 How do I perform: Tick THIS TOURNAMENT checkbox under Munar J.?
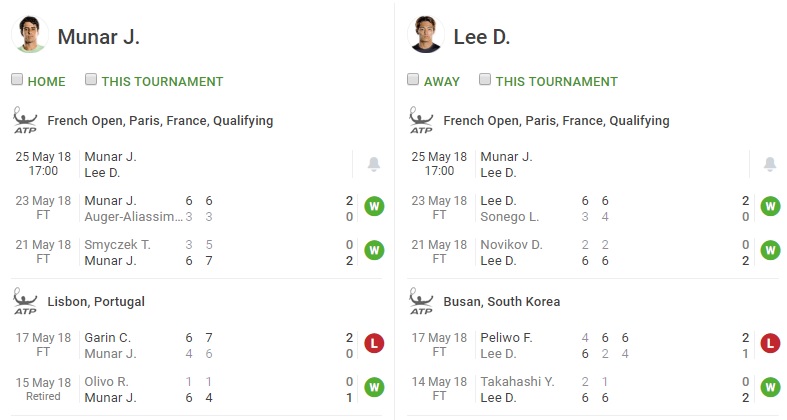point(91,79)
